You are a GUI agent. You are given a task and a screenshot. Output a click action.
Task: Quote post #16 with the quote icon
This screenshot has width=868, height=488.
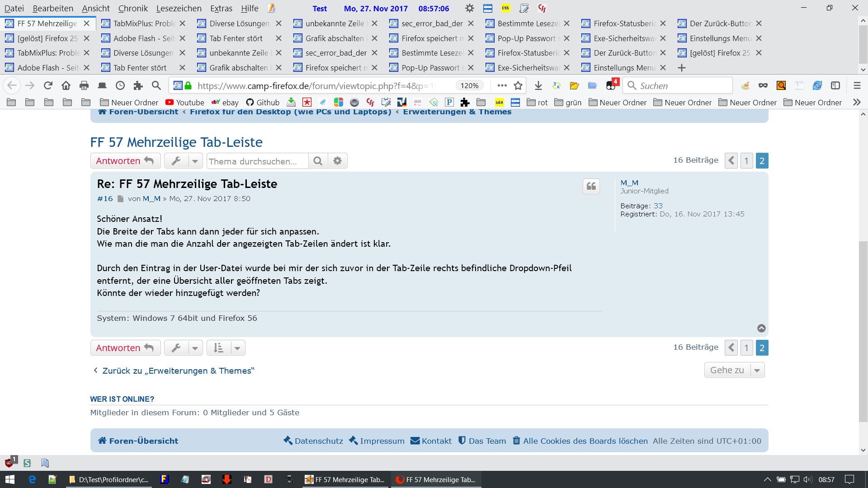point(591,186)
